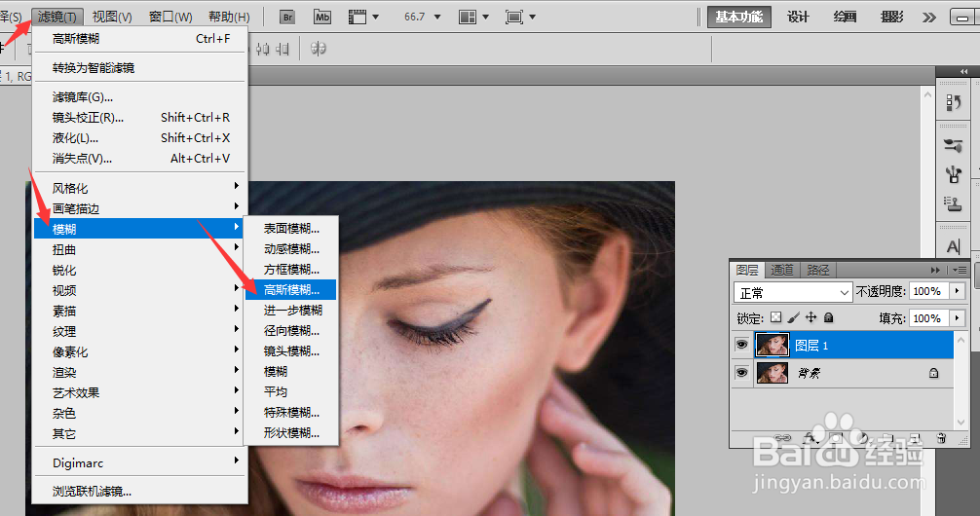
Task: Click the distribute right edges icon
Action: (x=283, y=49)
